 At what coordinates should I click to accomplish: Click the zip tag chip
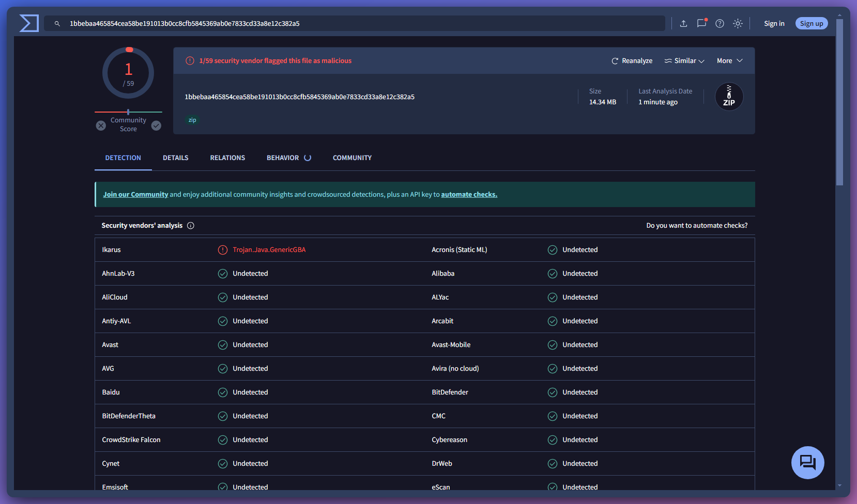coord(192,120)
